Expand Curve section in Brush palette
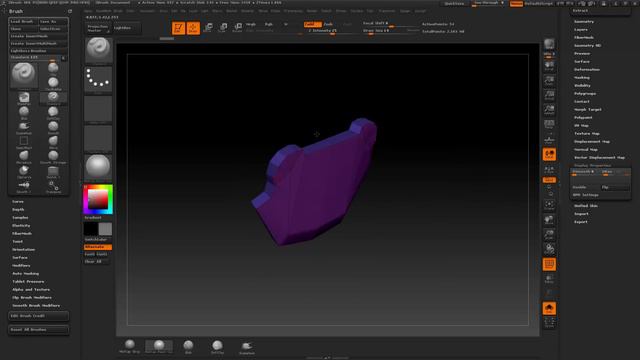Screen dimensions: 640x360 pos(18,202)
